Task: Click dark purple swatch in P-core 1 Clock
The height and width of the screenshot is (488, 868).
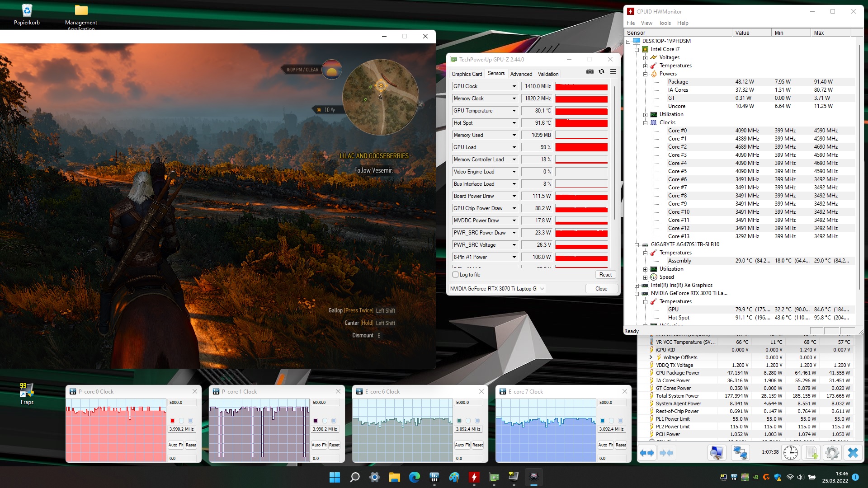Action: (x=316, y=421)
